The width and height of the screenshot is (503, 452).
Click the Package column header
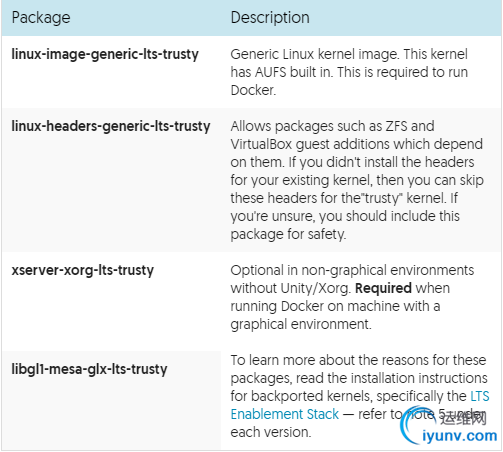pyautogui.click(x=41, y=17)
